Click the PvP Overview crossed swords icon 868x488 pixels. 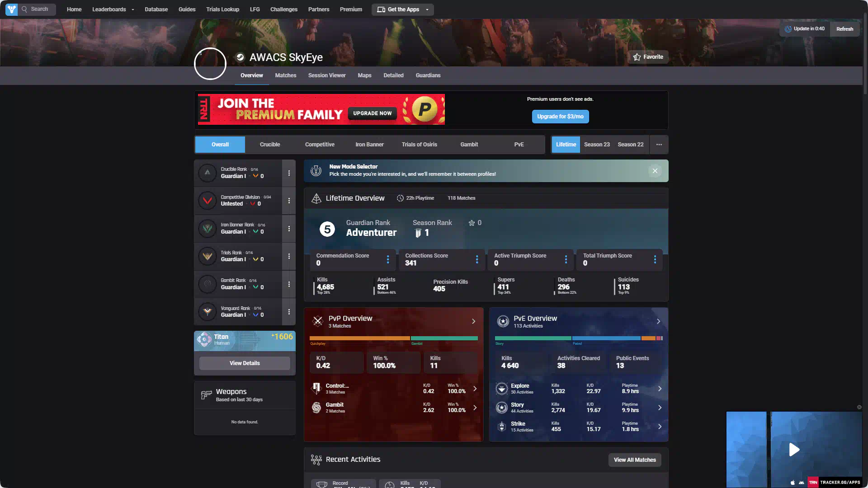318,321
